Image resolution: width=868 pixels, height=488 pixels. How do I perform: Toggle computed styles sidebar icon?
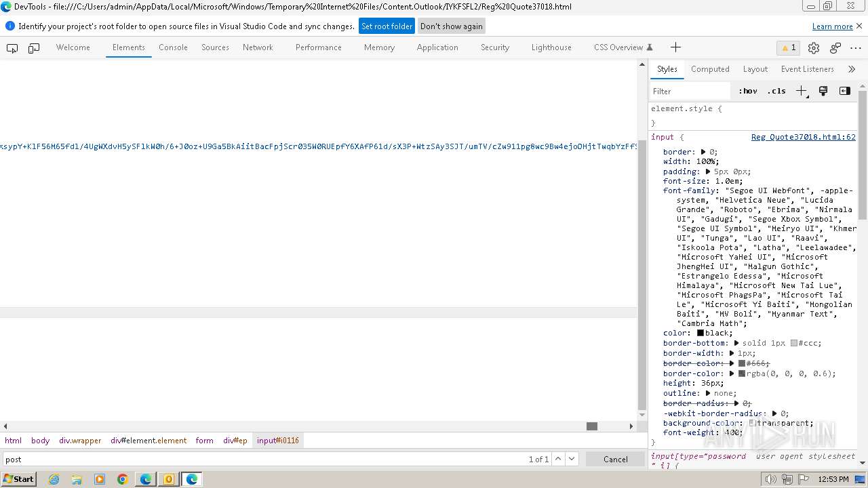845,91
